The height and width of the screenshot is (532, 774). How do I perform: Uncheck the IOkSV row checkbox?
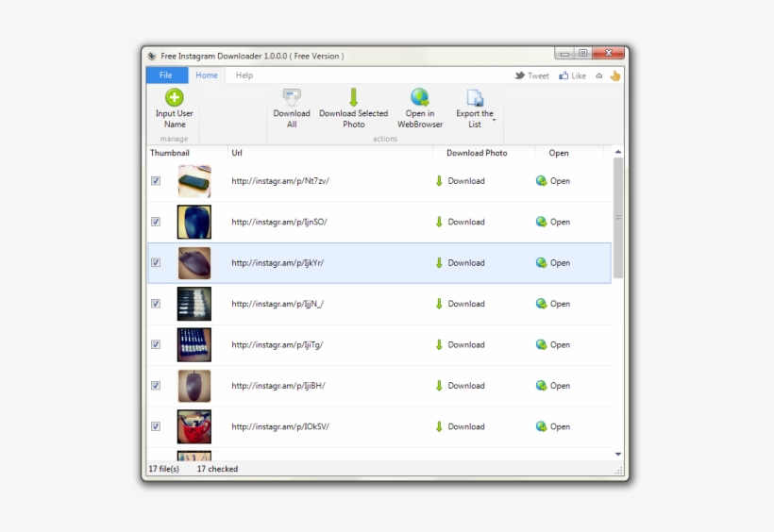[156, 426]
